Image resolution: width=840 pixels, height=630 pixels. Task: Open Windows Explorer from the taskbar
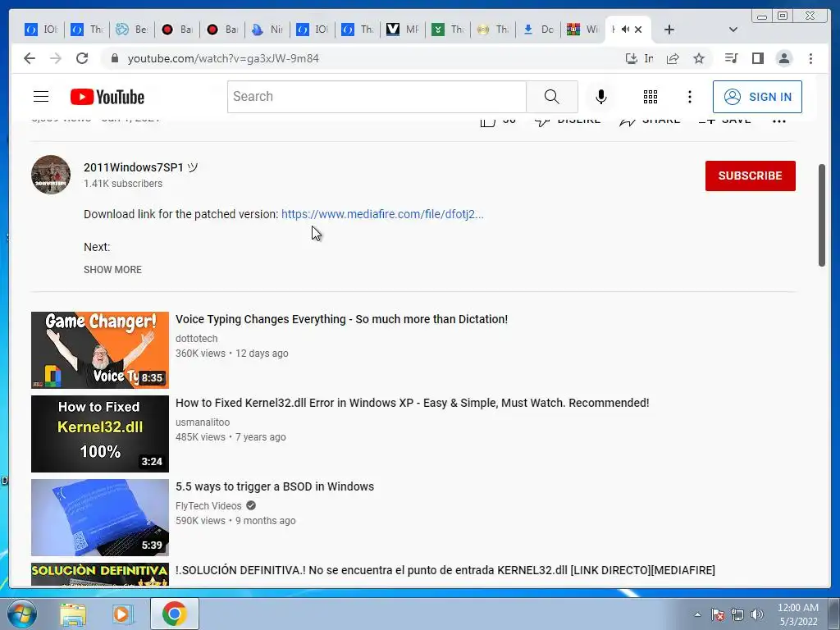[73, 614]
